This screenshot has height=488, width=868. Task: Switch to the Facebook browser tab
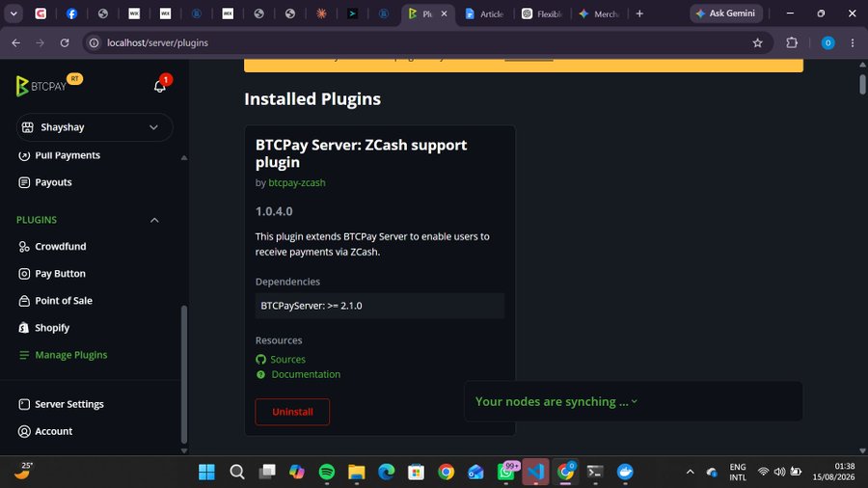(71, 14)
